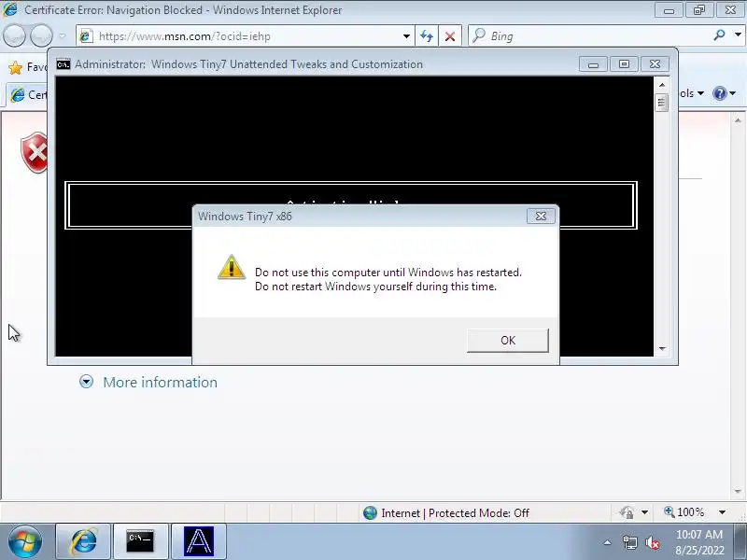Screen dimensions: 747x560
Task: Click the page icon in address bar
Action: coord(86,36)
